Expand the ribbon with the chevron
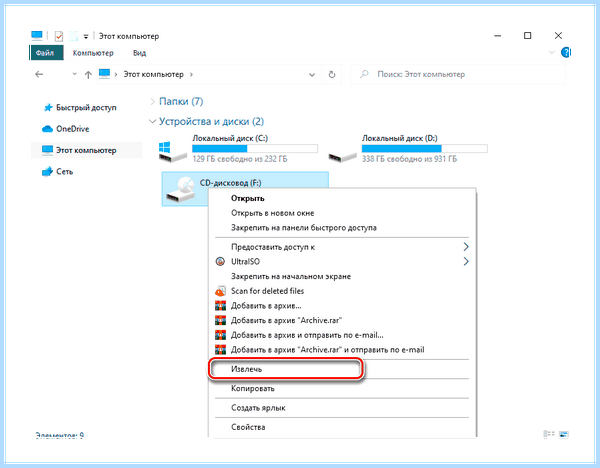Image resolution: width=600 pixels, height=468 pixels. point(551,52)
